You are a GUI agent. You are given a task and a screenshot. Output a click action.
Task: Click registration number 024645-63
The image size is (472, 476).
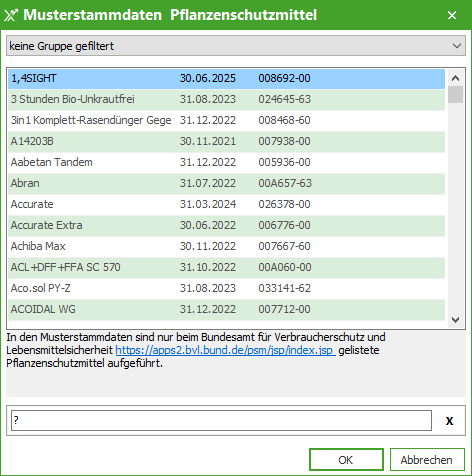(284, 99)
